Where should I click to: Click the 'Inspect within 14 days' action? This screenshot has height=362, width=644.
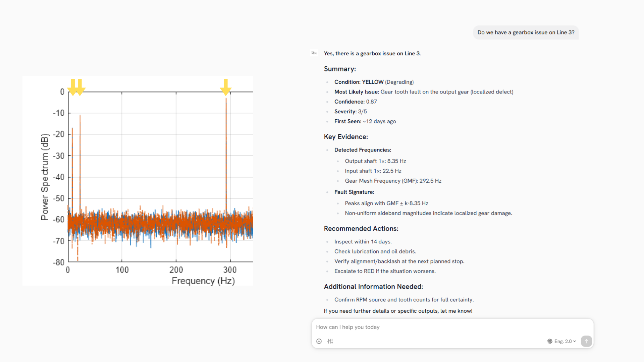point(363,242)
